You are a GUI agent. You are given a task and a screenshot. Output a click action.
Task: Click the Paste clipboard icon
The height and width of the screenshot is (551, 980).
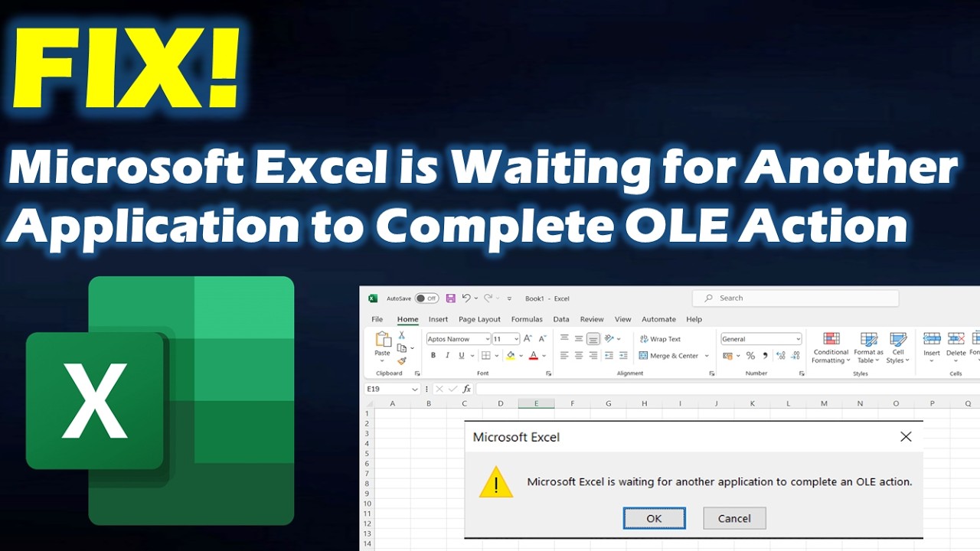click(x=382, y=339)
